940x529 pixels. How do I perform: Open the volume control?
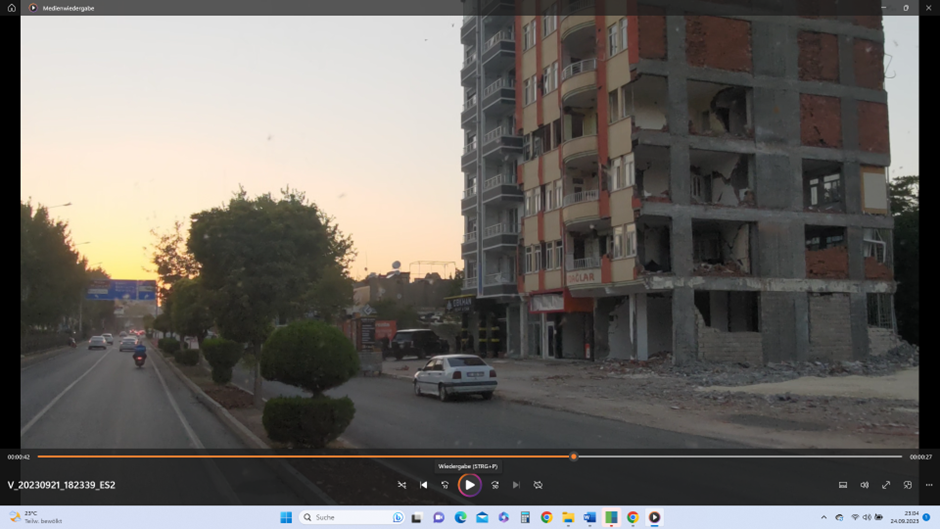click(x=865, y=485)
